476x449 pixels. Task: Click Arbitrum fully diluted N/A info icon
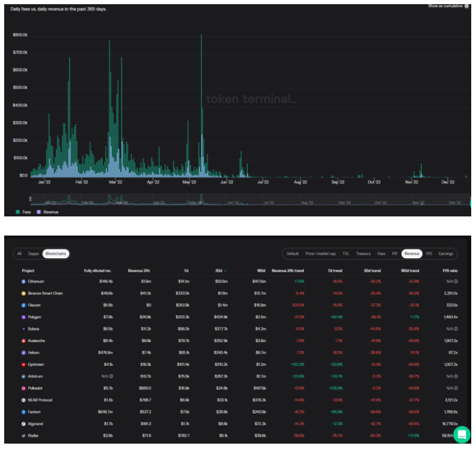(x=111, y=376)
